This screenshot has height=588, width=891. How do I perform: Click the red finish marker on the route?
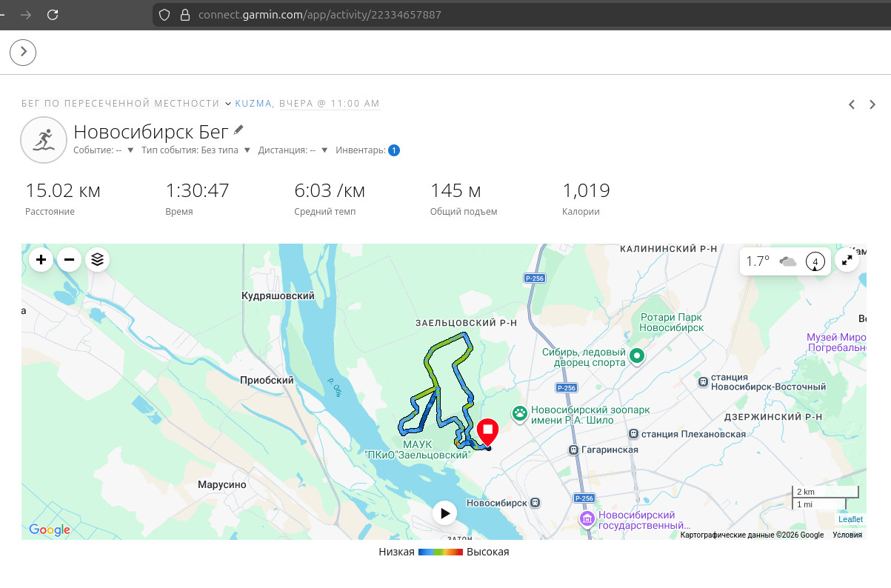[487, 432]
